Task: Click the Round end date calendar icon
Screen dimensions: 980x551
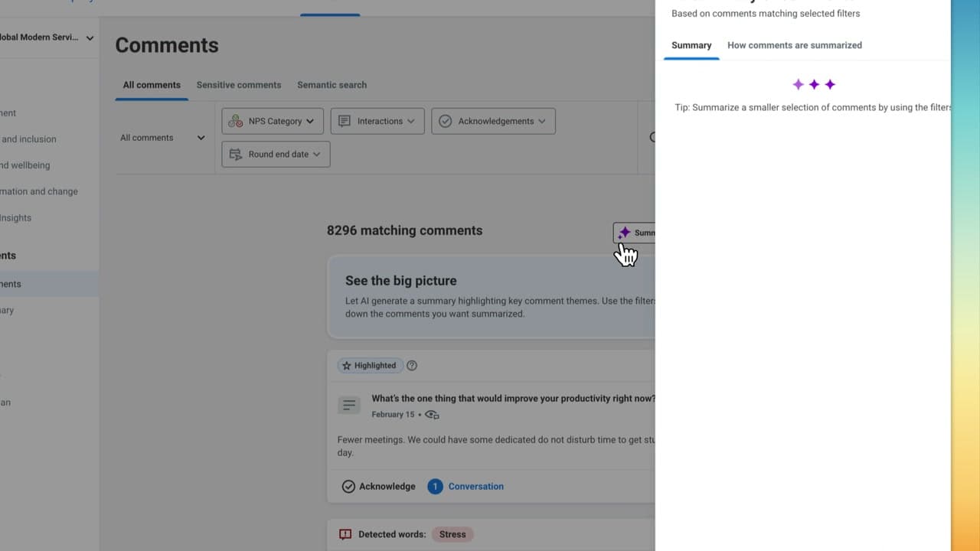Action: pyautogui.click(x=236, y=154)
